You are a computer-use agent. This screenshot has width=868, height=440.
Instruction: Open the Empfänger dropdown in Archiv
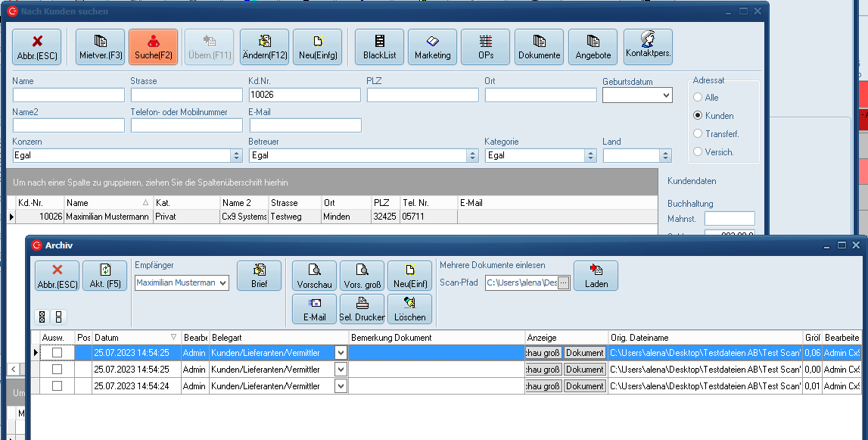click(x=222, y=283)
